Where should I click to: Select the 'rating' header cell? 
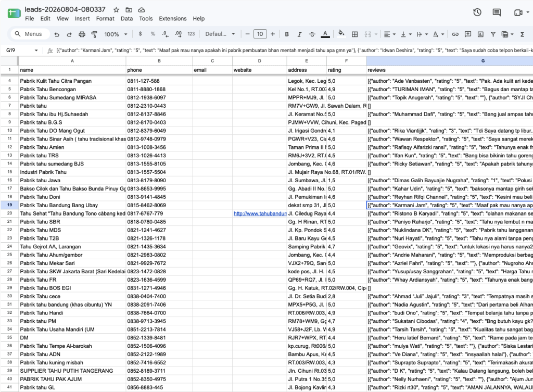[346, 70]
